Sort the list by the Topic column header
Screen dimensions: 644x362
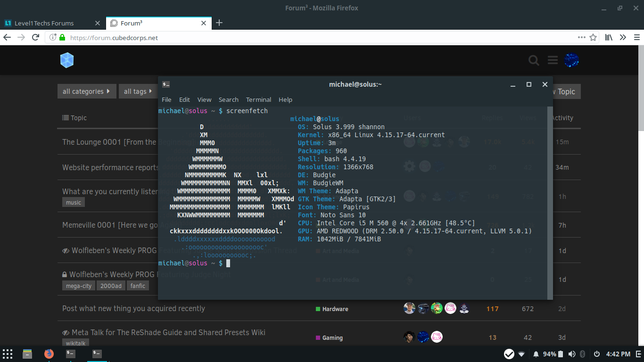[74, 118]
